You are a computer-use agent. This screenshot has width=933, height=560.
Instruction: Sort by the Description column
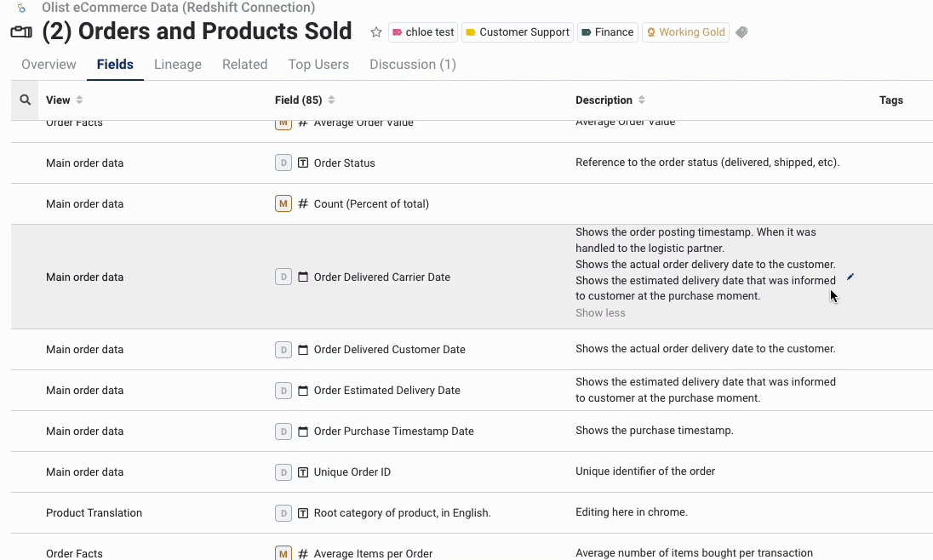coord(641,100)
